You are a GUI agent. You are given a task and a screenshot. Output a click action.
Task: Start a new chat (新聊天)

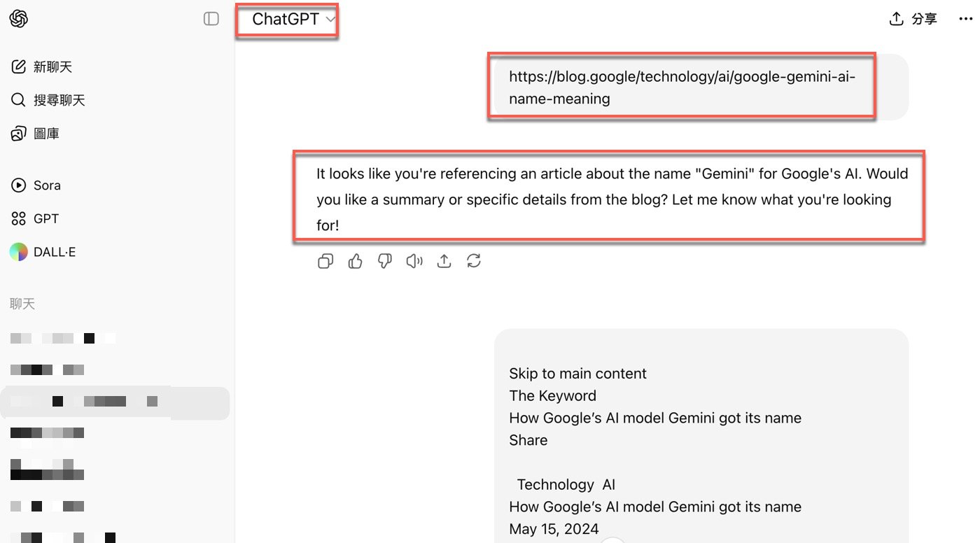click(x=42, y=67)
